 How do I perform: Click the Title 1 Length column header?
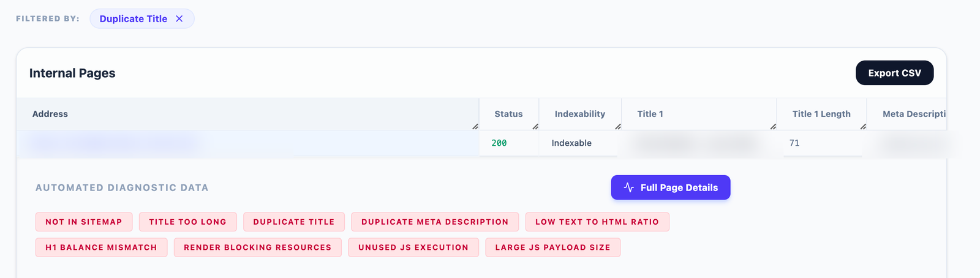(821, 114)
